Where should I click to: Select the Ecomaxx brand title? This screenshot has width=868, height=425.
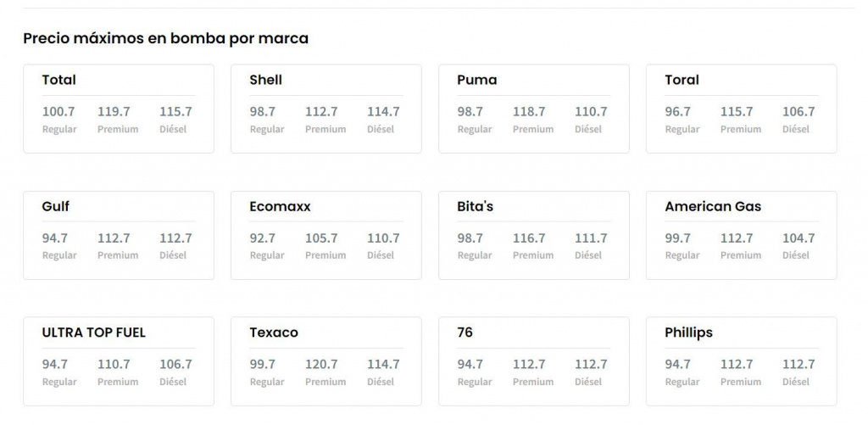[280, 206]
